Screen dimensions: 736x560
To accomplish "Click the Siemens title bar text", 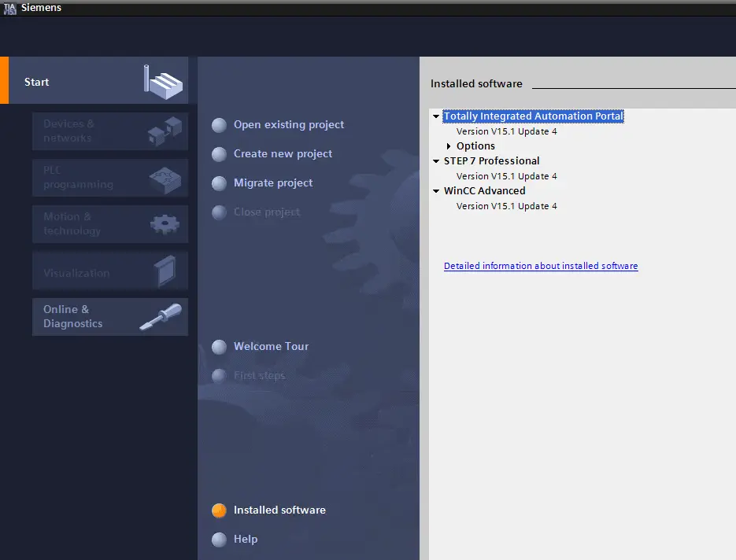I will pyautogui.click(x=41, y=8).
